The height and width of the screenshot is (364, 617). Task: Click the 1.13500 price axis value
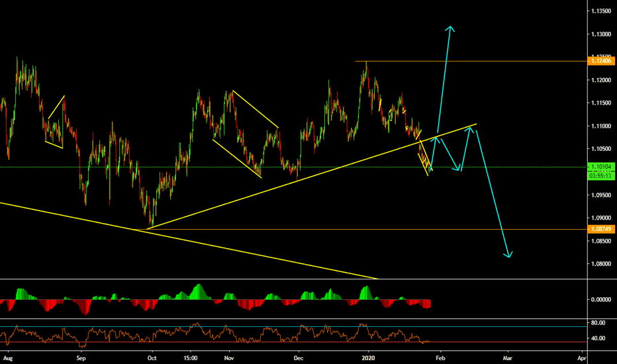point(601,11)
